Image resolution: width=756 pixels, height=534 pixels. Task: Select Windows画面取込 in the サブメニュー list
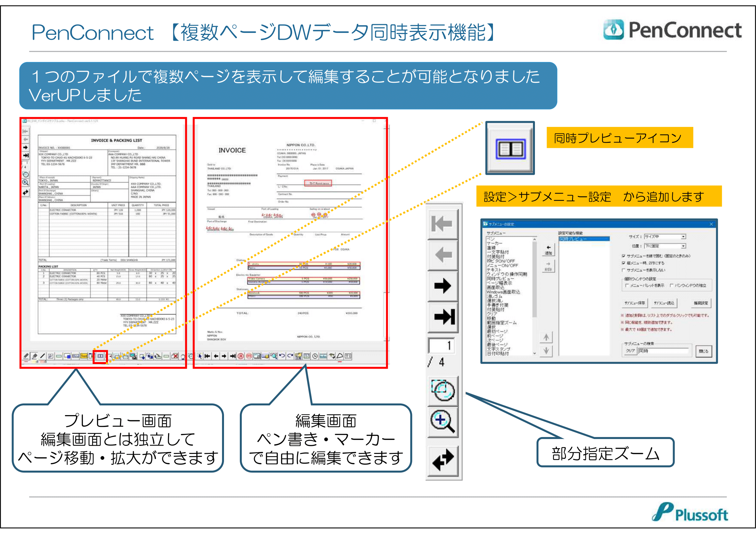(x=504, y=292)
